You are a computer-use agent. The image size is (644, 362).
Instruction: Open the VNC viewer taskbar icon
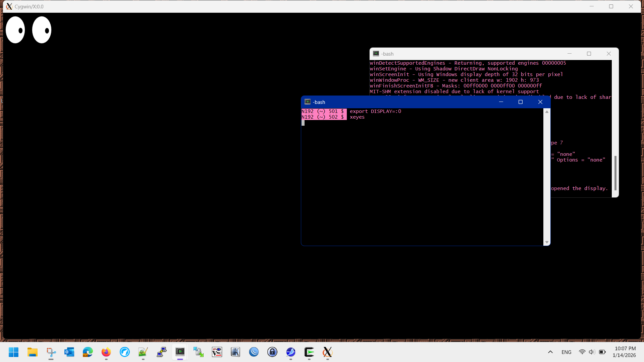(x=217, y=352)
